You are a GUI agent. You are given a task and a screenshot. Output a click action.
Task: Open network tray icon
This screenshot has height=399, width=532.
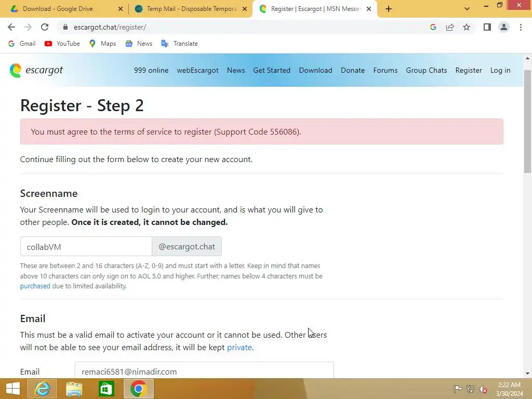pyautogui.click(x=470, y=389)
